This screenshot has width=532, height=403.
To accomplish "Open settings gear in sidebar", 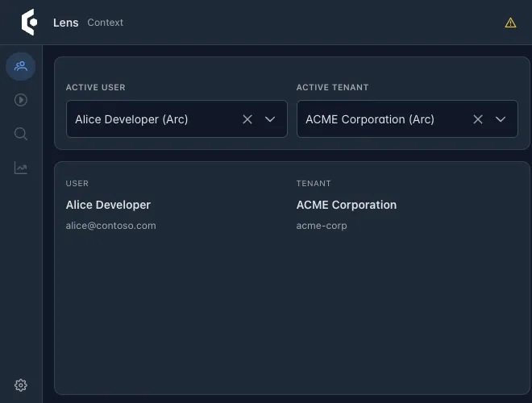I will tap(21, 385).
